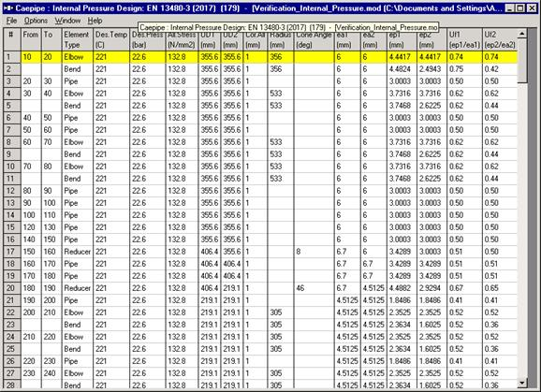Click the Des.Temp column header

pyautogui.click(x=111, y=39)
